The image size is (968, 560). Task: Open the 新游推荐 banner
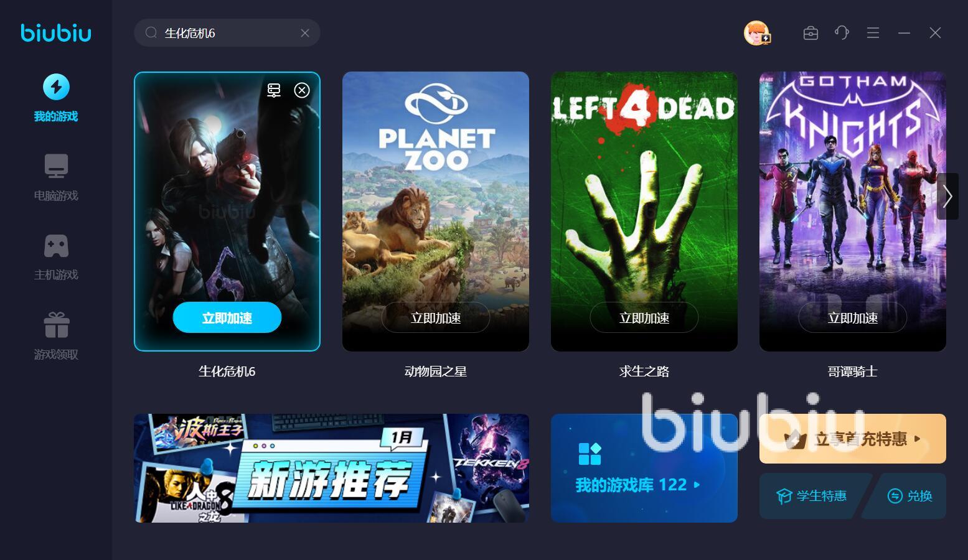tap(331, 468)
